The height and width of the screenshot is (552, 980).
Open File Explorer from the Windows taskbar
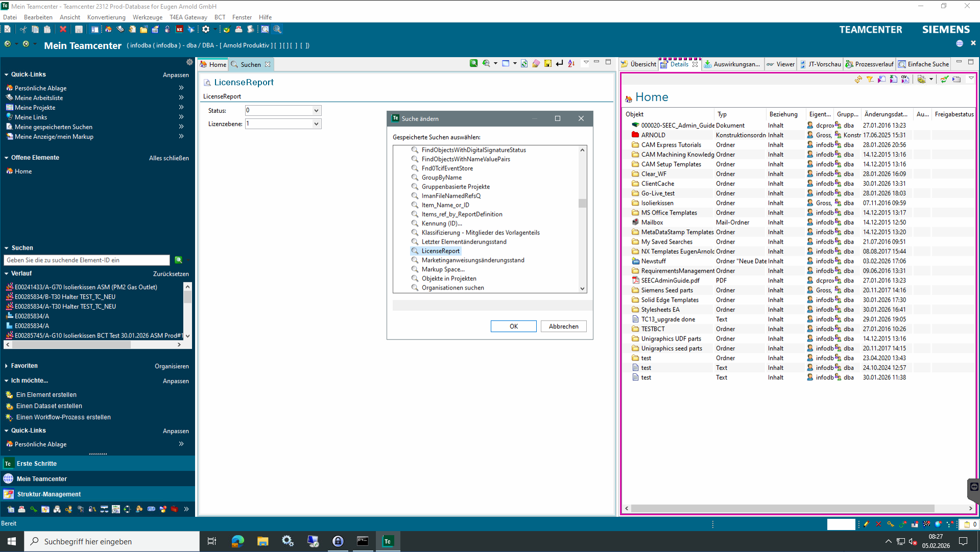pyautogui.click(x=262, y=541)
